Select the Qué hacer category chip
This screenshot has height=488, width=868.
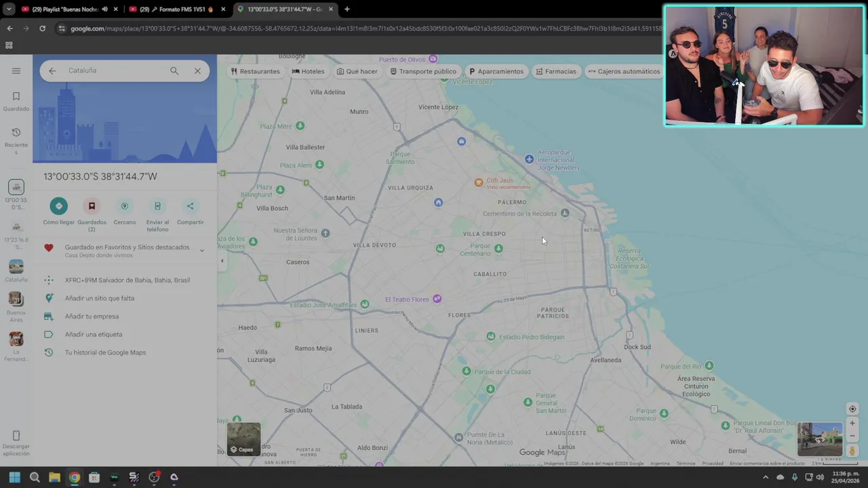(357, 71)
